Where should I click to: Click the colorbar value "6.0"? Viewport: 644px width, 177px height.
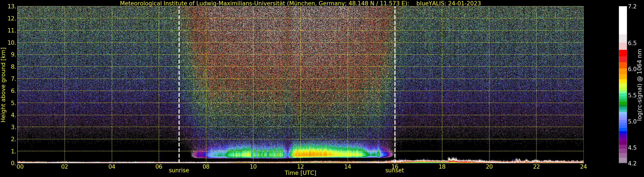coord(632,69)
